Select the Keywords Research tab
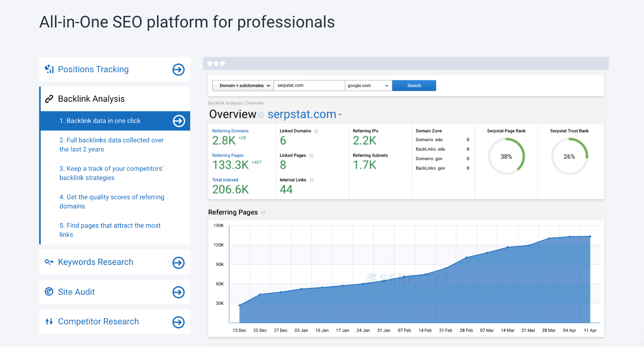The image size is (644, 347). click(x=115, y=262)
